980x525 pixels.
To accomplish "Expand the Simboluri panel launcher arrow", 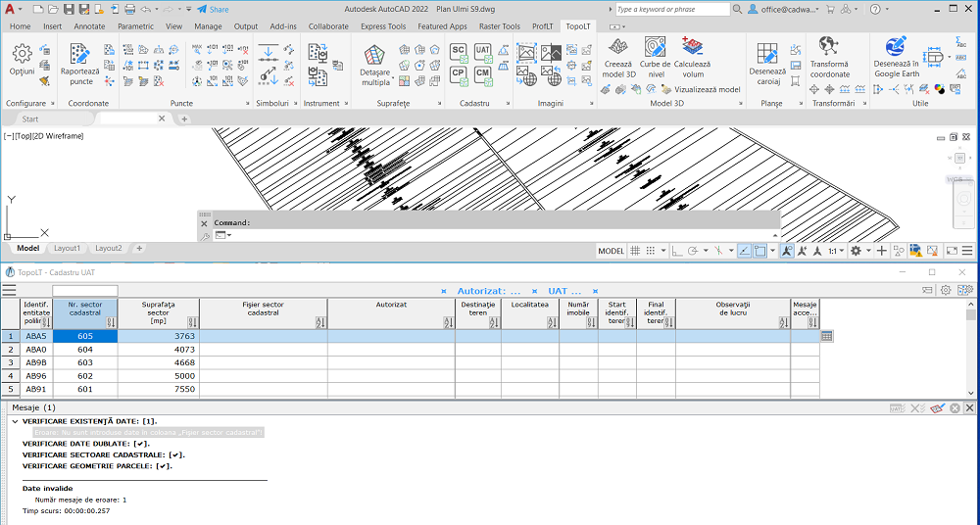I will tap(295, 104).
